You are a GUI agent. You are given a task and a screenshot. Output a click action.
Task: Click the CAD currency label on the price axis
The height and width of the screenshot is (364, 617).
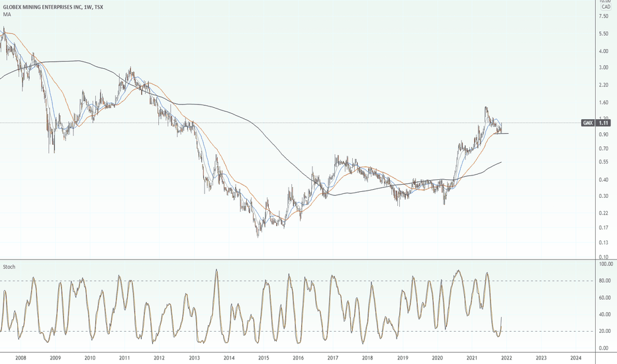(606, 7)
